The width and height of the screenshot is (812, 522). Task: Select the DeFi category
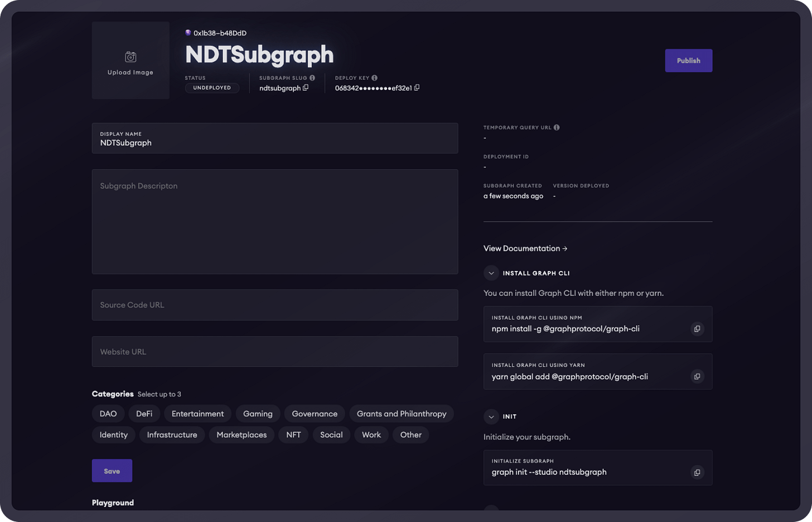click(144, 414)
